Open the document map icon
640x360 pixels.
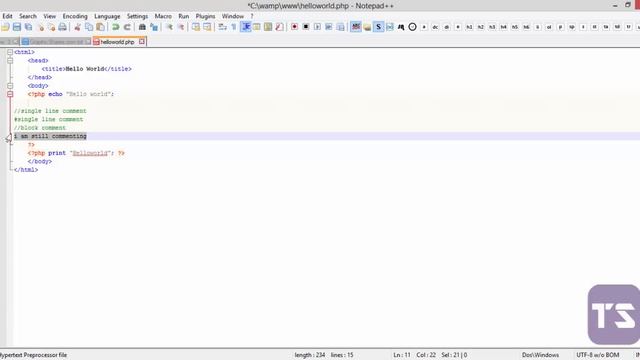(x=268, y=27)
